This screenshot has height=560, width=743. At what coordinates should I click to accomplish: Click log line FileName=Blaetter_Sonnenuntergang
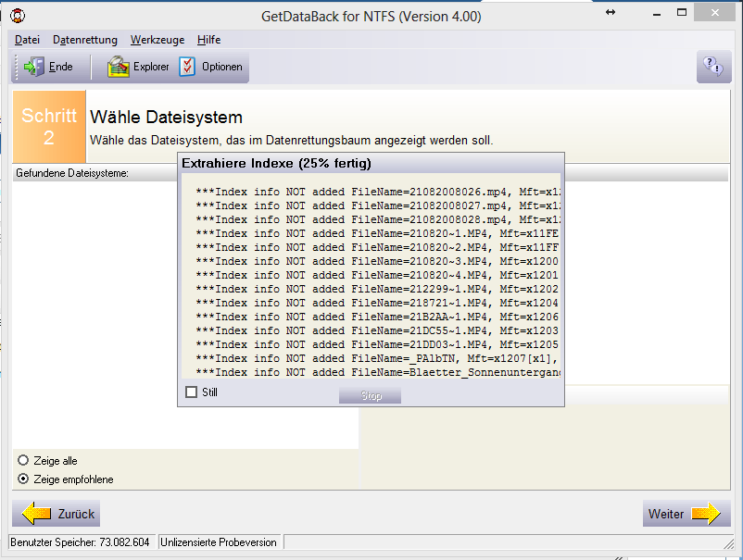click(378, 372)
